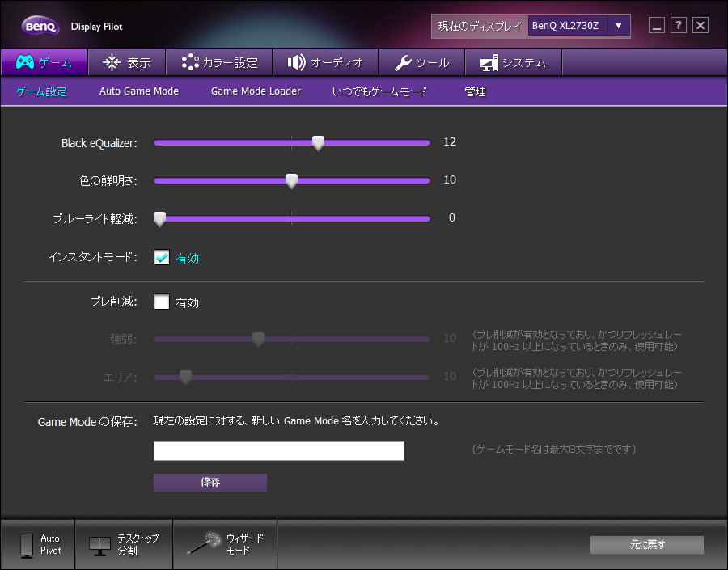Click the game controller icon on ゲーム tab
This screenshot has width=728, height=570.
coord(25,61)
